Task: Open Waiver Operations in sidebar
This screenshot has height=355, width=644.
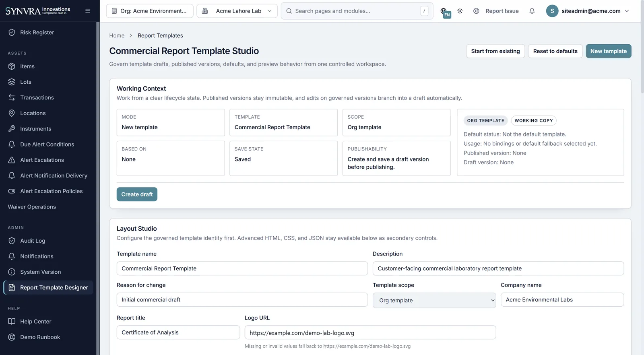Action: click(32, 207)
